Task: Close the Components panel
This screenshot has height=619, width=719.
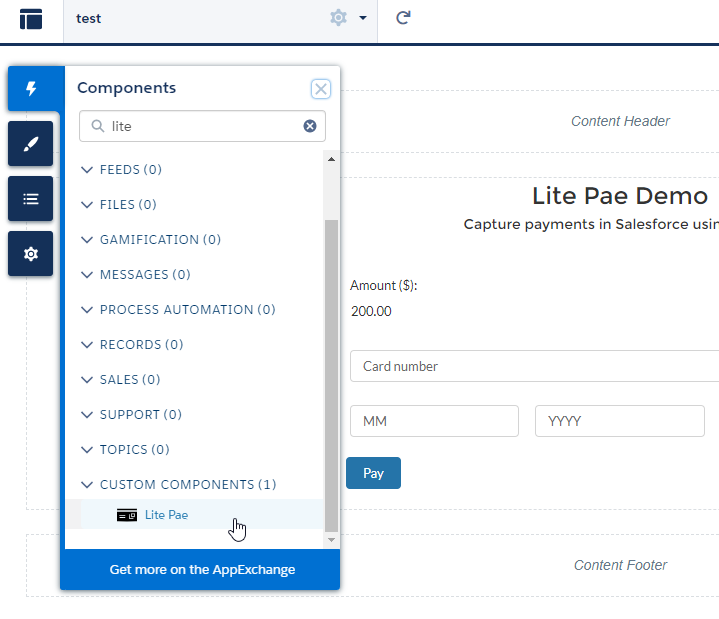Action: pyautogui.click(x=321, y=89)
